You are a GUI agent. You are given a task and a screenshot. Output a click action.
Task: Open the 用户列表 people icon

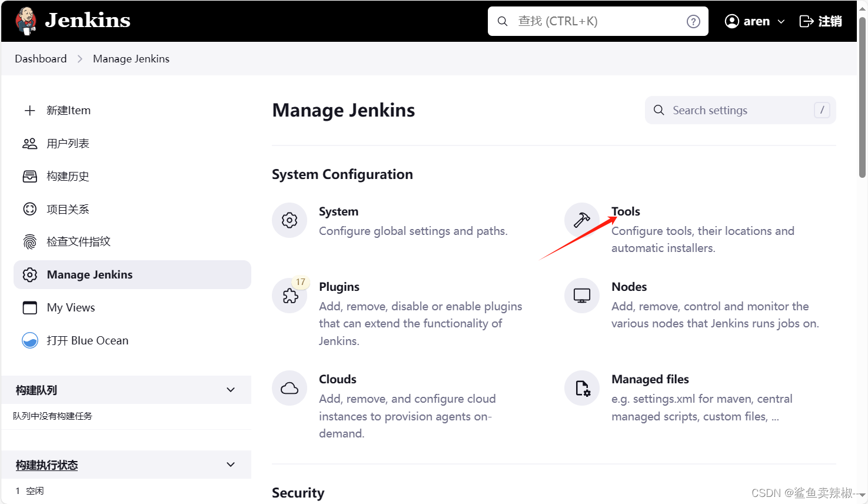pos(29,143)
